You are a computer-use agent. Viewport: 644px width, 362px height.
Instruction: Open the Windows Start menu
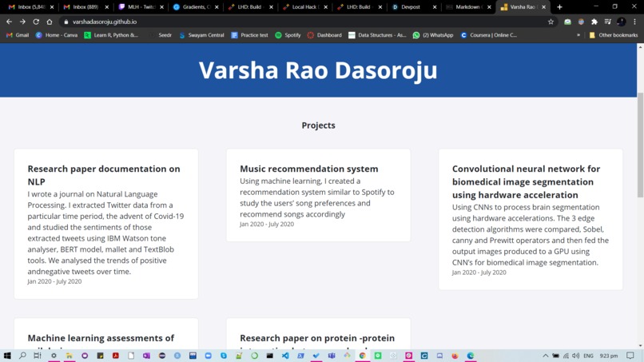[7, 356]
